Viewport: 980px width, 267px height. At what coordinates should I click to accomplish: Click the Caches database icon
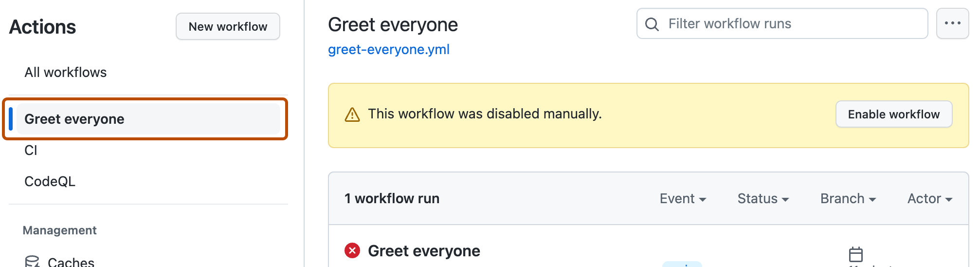click(32, 262)
